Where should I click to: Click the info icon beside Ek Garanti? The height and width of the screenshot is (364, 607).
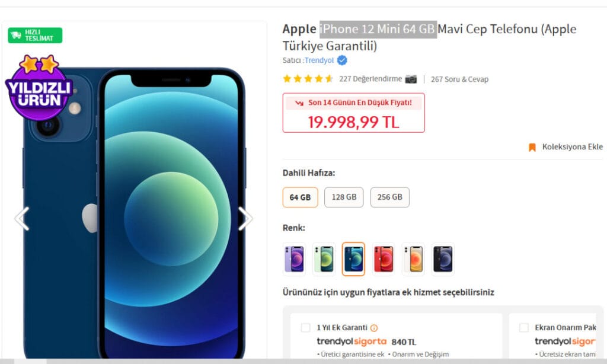pyautogui.click(x=374, y=328)
